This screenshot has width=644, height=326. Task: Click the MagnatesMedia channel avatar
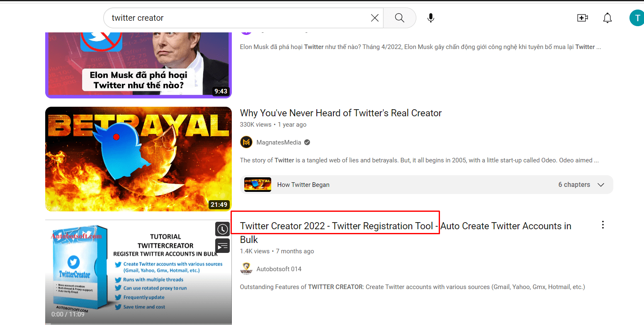click(246, 142)
